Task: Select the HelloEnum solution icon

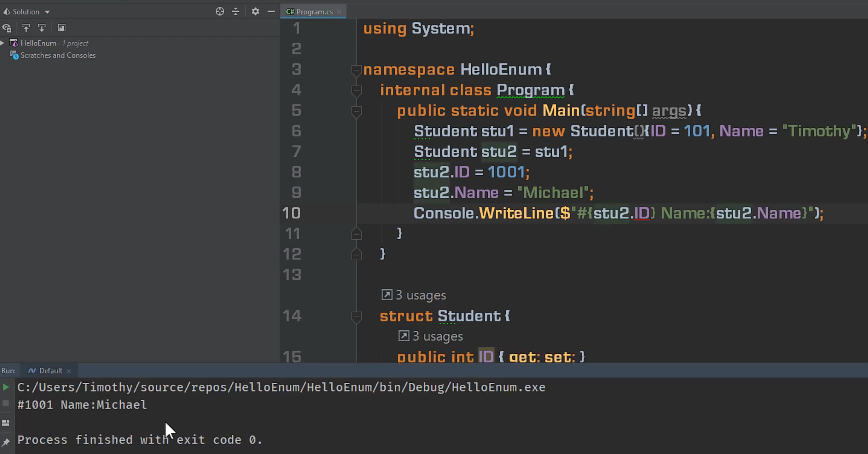Action: (x=14, y=43)
